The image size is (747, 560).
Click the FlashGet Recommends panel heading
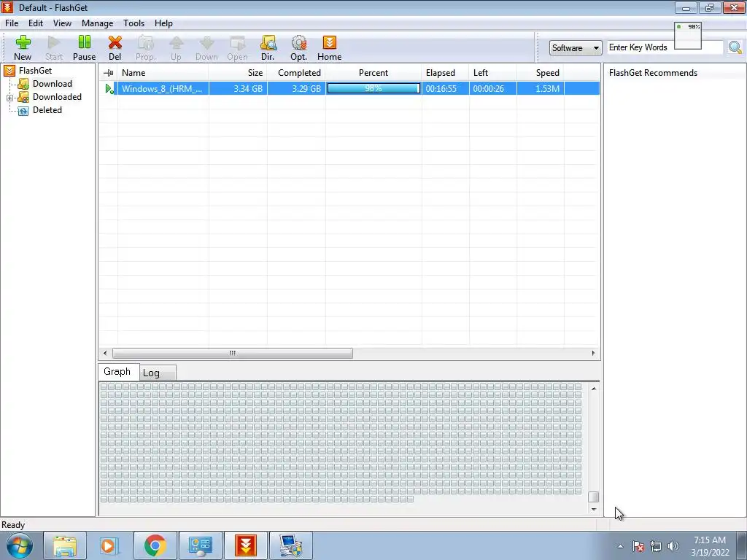click(653, 73)
